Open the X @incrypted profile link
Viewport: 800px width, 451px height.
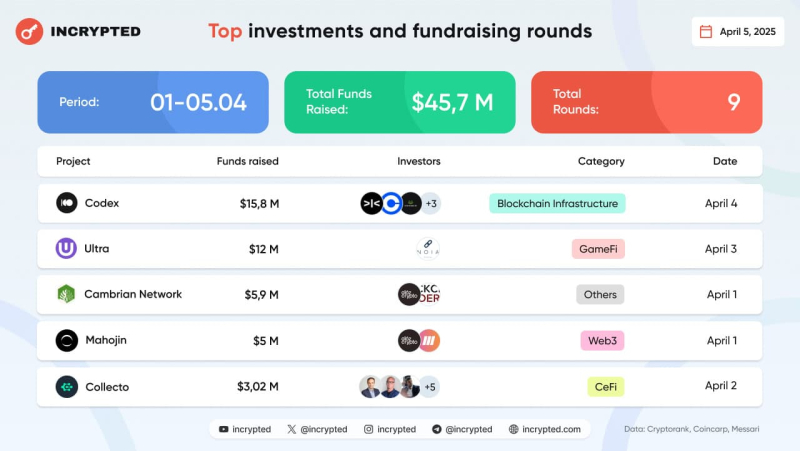[317, 429]
